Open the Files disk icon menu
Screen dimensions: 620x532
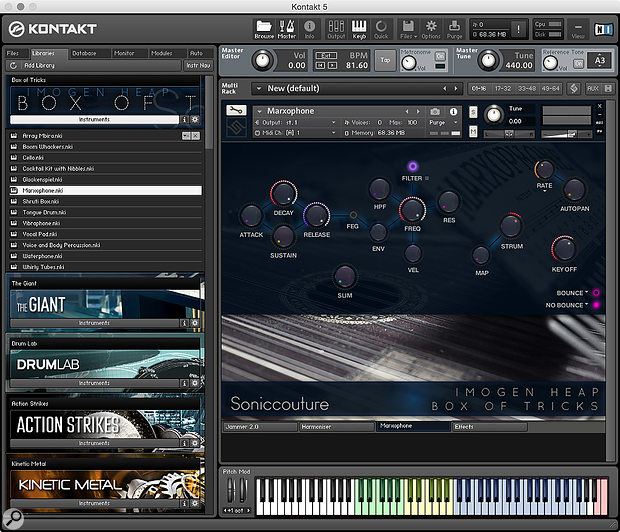408,29
